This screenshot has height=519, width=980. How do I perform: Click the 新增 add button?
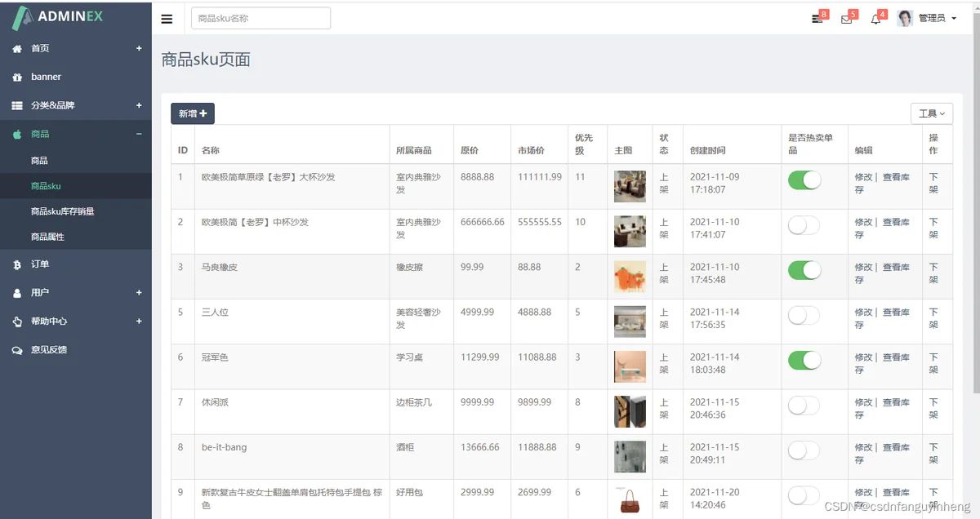[193, 113]
